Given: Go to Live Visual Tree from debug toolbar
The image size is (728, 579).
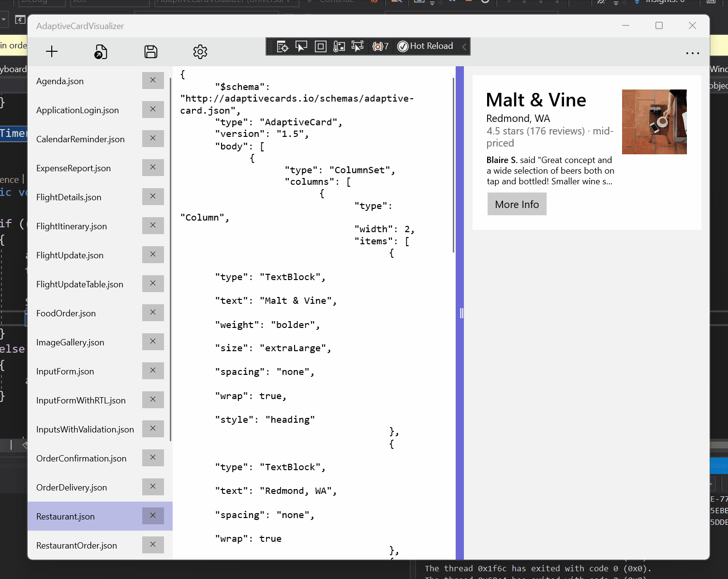Looking at the screenshot, I should (282, 46).
